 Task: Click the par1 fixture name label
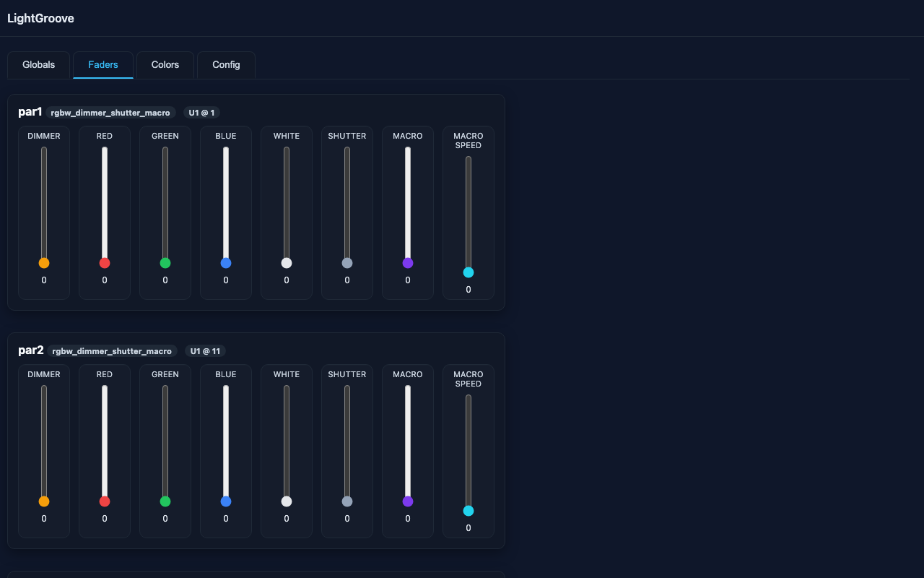[x=30, y=112]
